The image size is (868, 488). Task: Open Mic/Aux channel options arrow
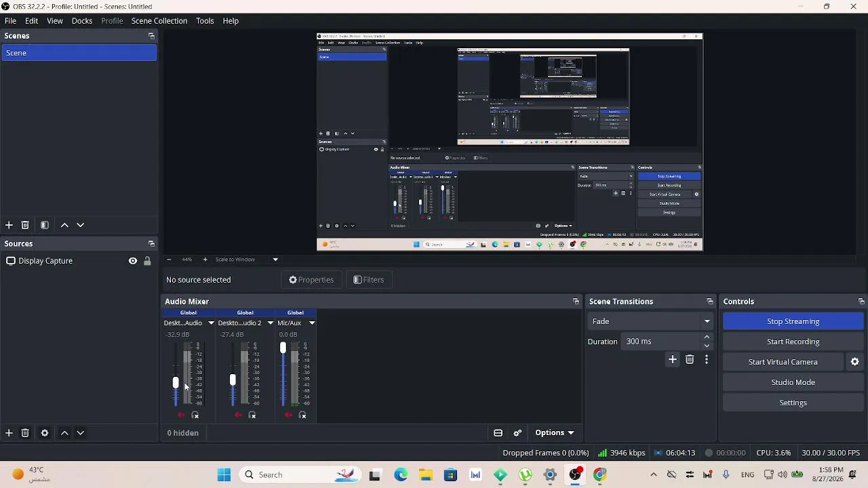coord(312,323)
